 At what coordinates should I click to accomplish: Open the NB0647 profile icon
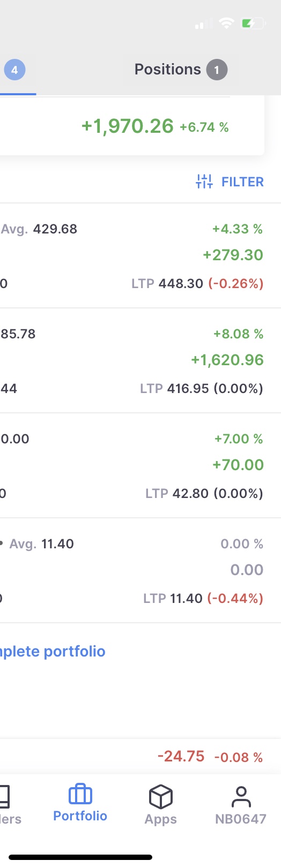point(241,797)
